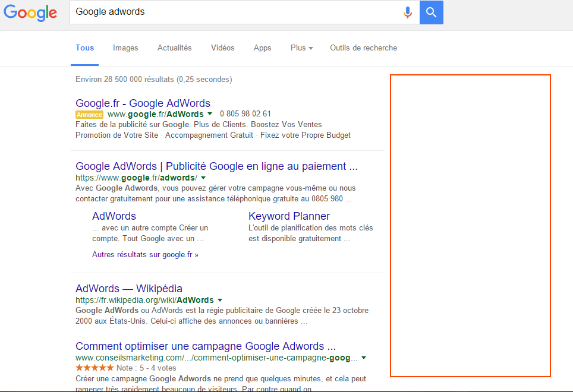This screenshot has width=573, height=392.
Task: Open Outils de recherche
Action: (364, 48)
